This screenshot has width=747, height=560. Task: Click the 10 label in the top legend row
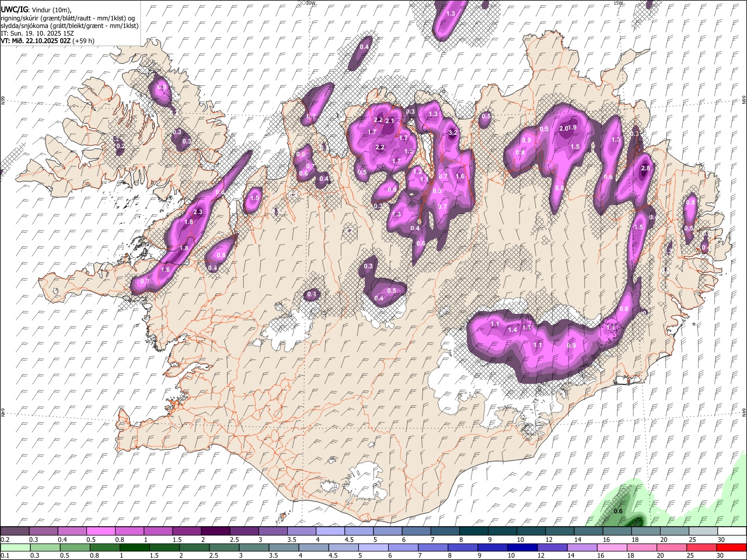point(520,540)
